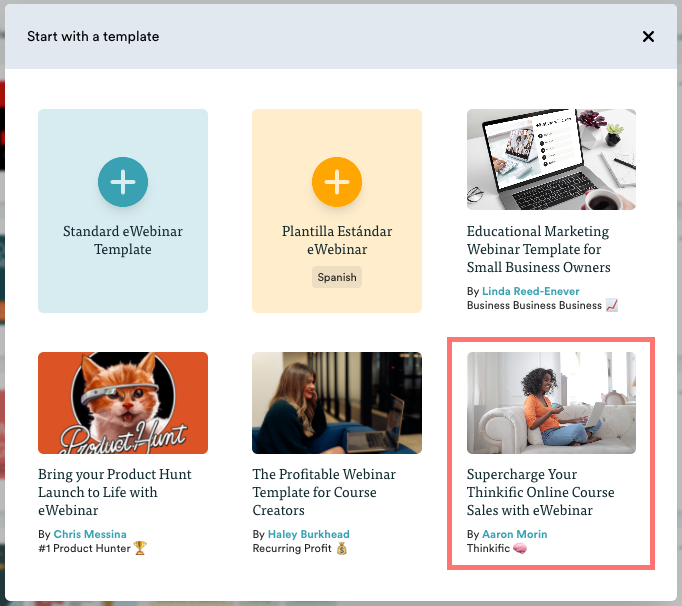Click the Start with a template heading
Screen dimensions: 682x606
point(93,37)
